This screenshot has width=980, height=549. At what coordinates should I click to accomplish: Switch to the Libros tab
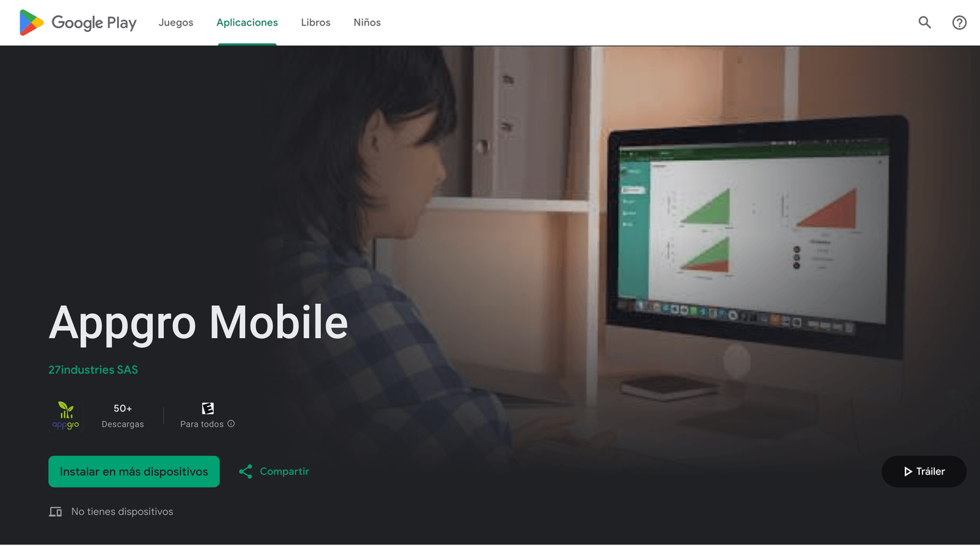click(316, 22)
